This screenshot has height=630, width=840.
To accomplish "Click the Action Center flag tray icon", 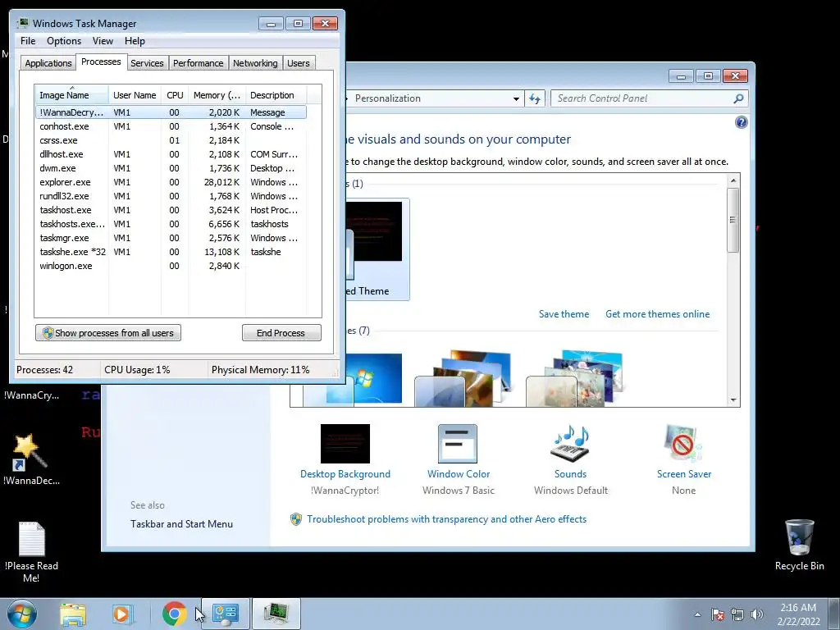I will click(718, 614).
